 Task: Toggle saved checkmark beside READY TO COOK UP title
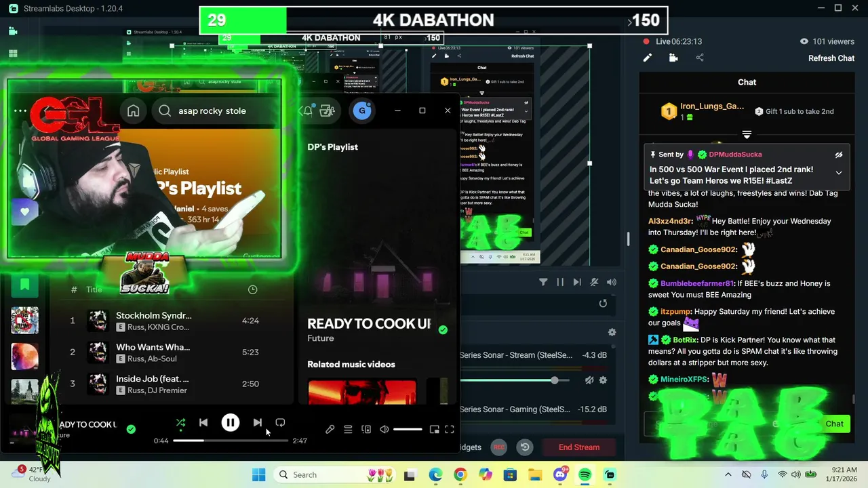(443, 329)
